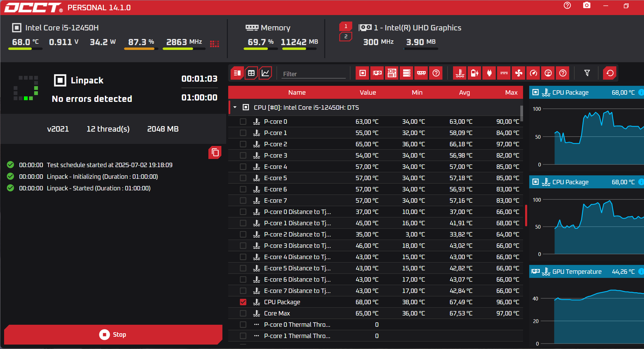Click the Avg column header
Image resolution: width=644 pixels, height=349 pixels.
(464, 93)
